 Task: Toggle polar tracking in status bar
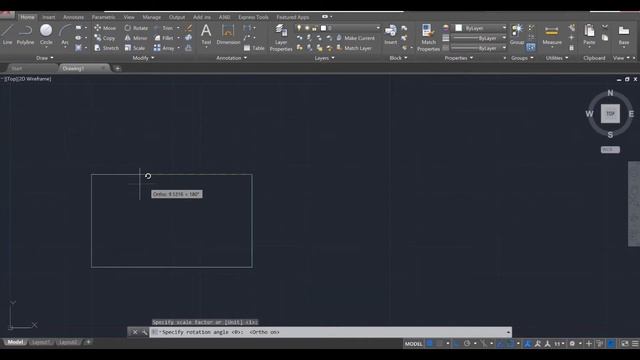tap(467, 344)
